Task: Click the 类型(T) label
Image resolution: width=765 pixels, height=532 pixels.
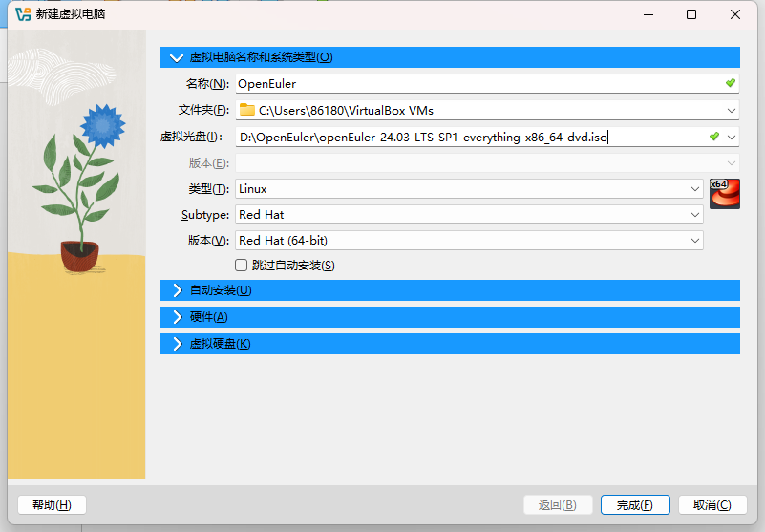Action: (209, 189)
